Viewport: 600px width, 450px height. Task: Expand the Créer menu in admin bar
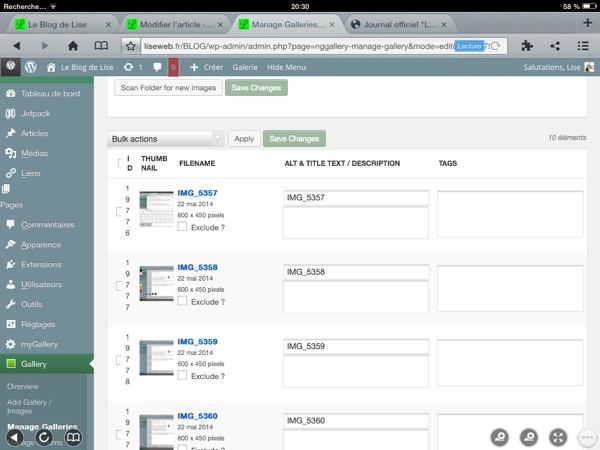[206, 67]
